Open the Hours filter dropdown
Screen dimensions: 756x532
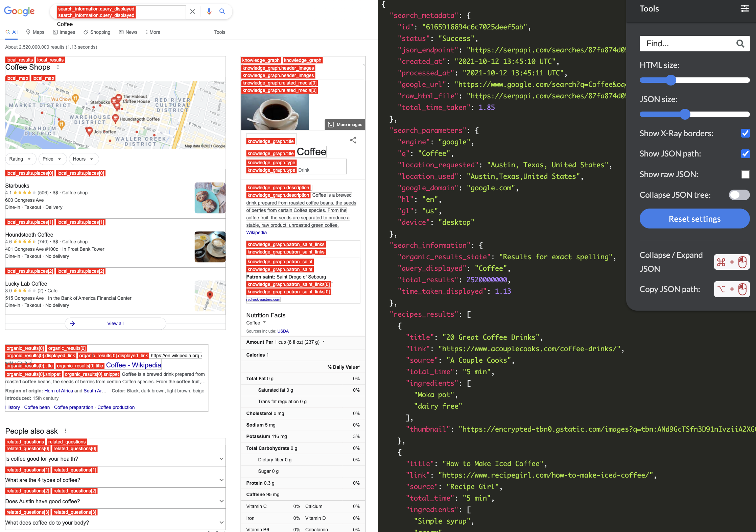(83, 159)
